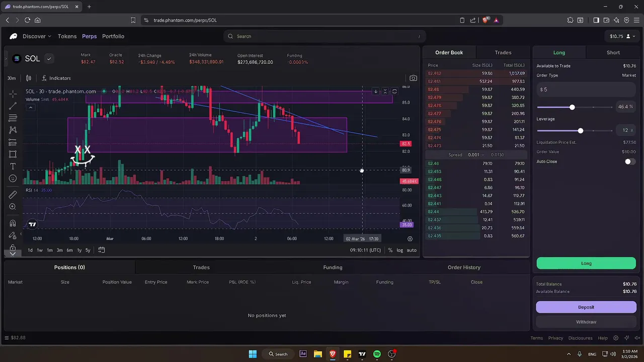This screenshot has width=644, height=362.
Task: Go to Tokens in top navigation
Action: 67,36
